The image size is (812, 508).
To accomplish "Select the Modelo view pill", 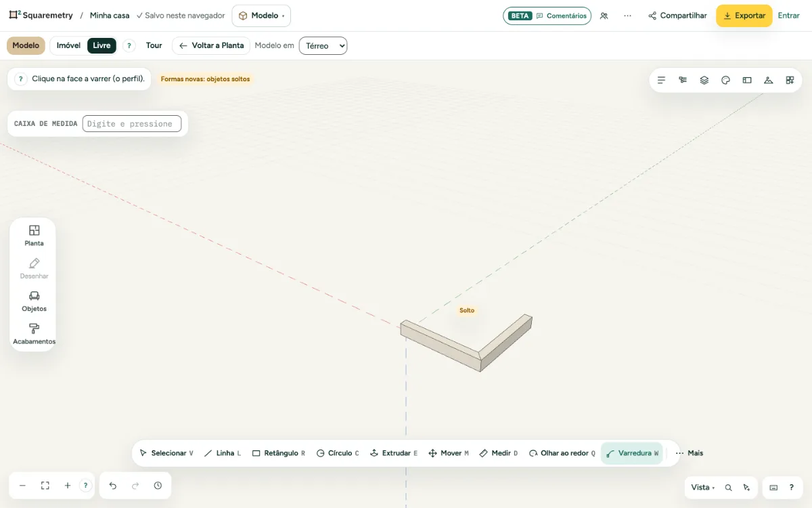I will coord(26,45).
